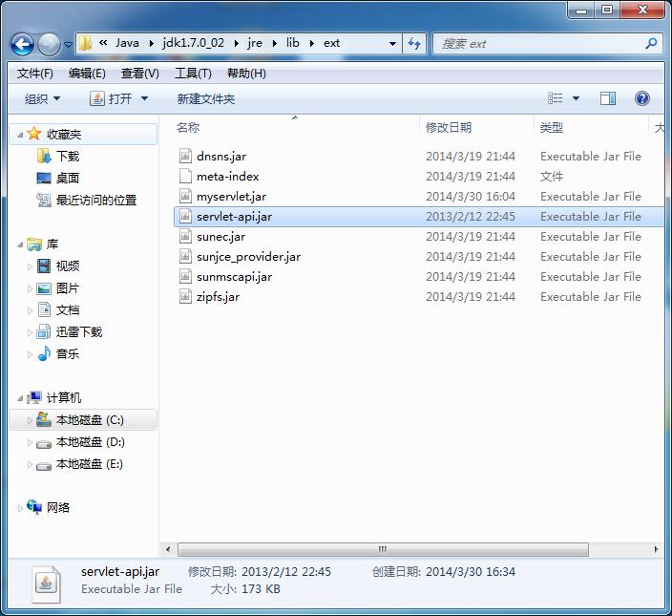Expand the 视频 library node
672x616 pixels.
[x=30, y=266]
